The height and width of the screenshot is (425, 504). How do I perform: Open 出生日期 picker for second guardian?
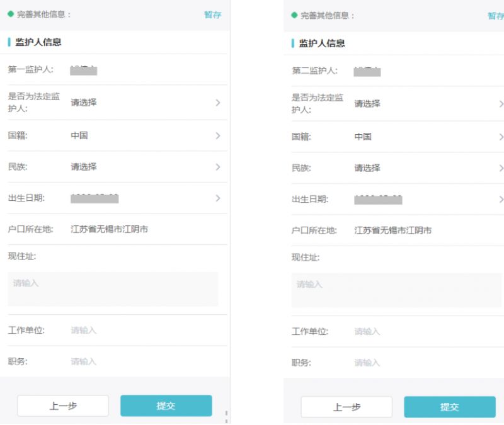[398, 200]
